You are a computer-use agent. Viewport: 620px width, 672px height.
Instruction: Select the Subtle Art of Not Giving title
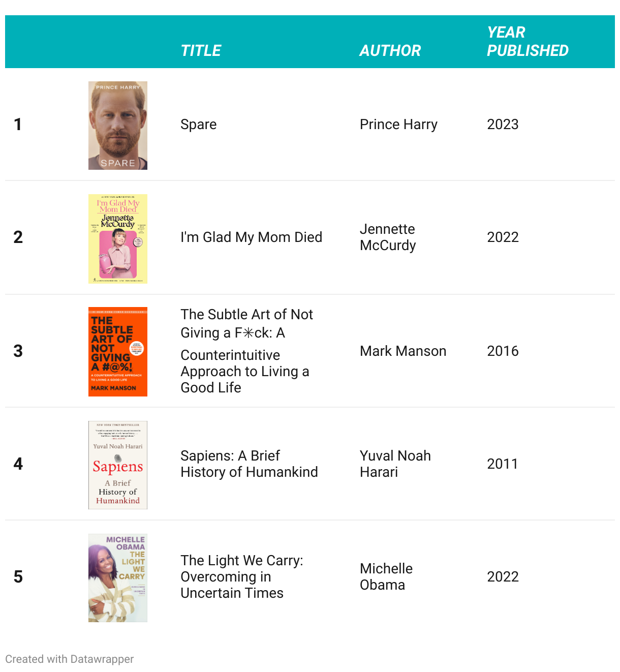click(247, 351)
